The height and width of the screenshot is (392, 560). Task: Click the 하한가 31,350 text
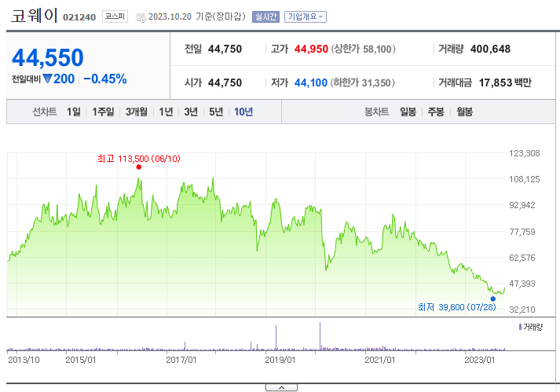click(363, 83)
